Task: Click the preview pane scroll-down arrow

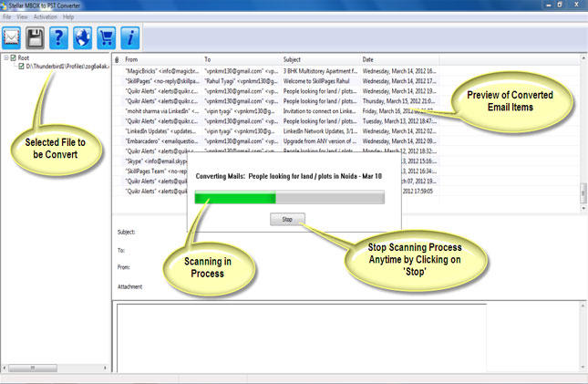Action: (x=583, y=368)
